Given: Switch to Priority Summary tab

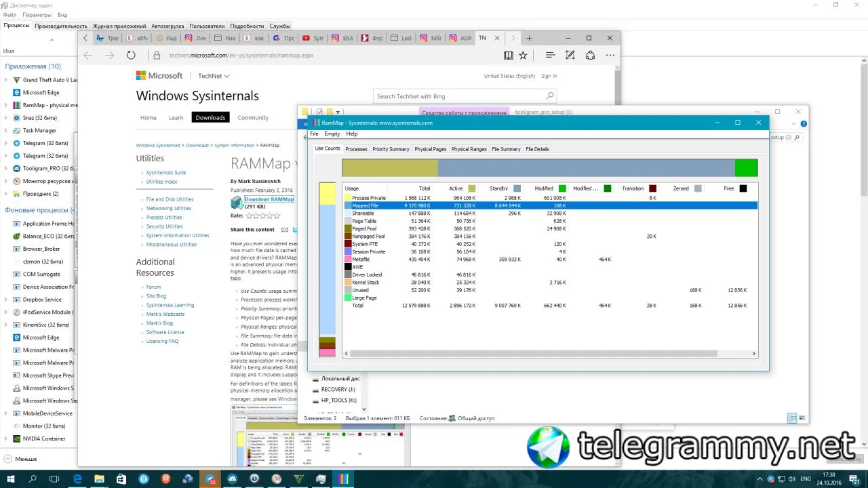Looking at the screenshot, I should coord(391,149).
